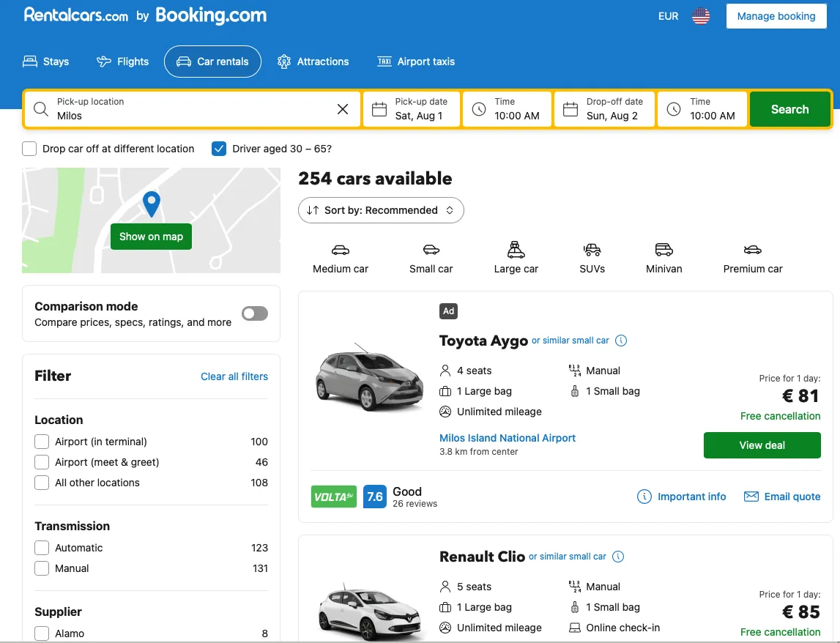Image resolution: width=840 pixels, height=643 pixels.
Task: Click 'or similar small car' beside Renault Clio
Action: pos(568,556)
